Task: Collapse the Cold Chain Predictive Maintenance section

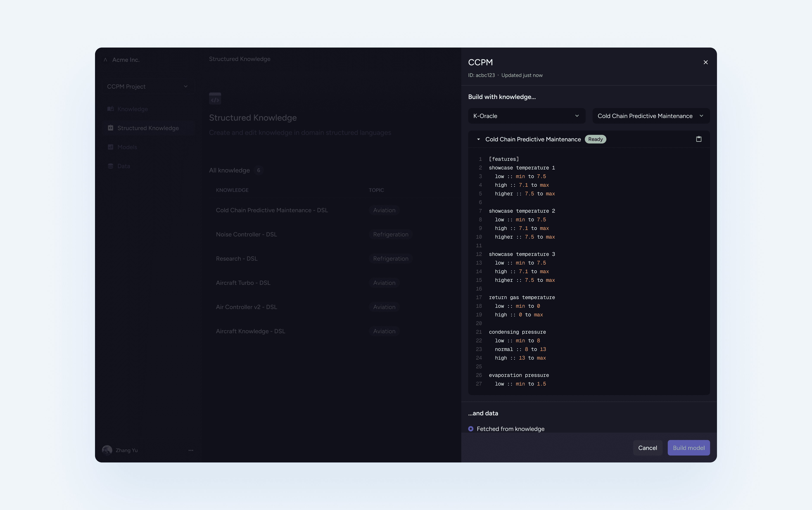Action: point(478,139)
